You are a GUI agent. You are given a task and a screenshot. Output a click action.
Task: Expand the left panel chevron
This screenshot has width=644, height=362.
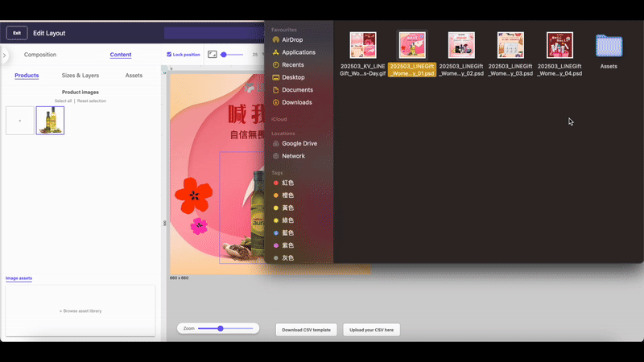pos(4,55)
